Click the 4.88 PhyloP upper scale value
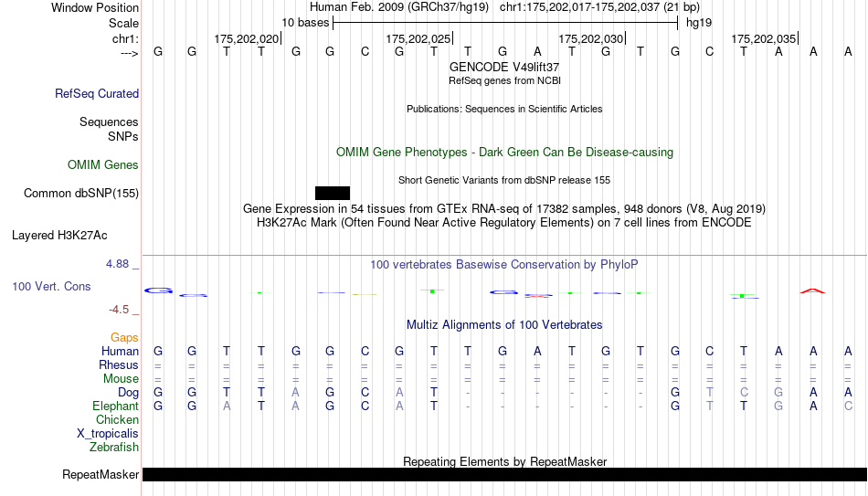This screenshot has width=868, height=496. 117,264
